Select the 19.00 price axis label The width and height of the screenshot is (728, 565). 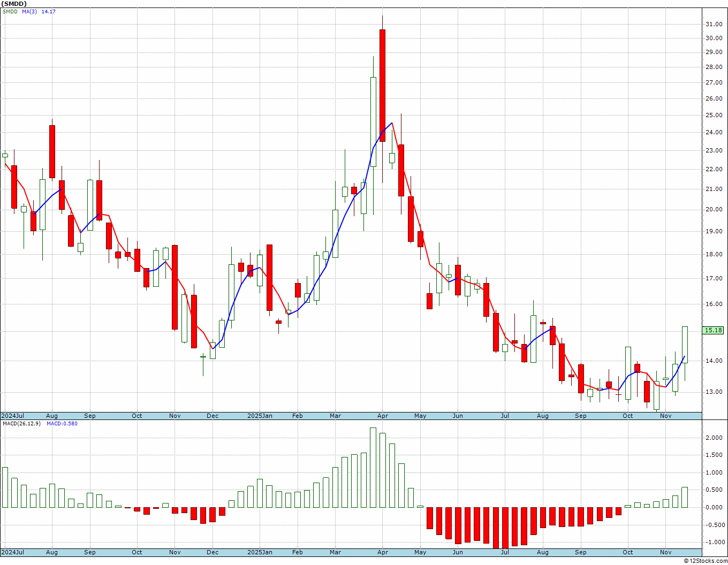714,231
